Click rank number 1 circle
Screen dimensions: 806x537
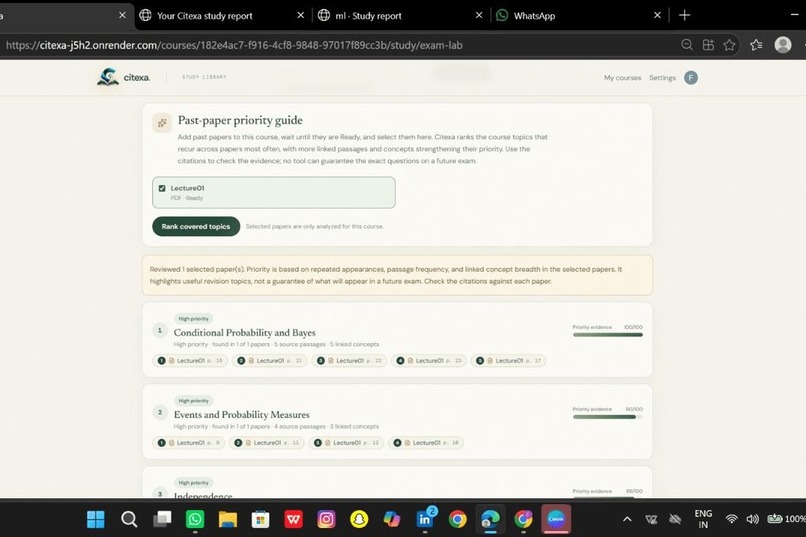pos(160,330)
